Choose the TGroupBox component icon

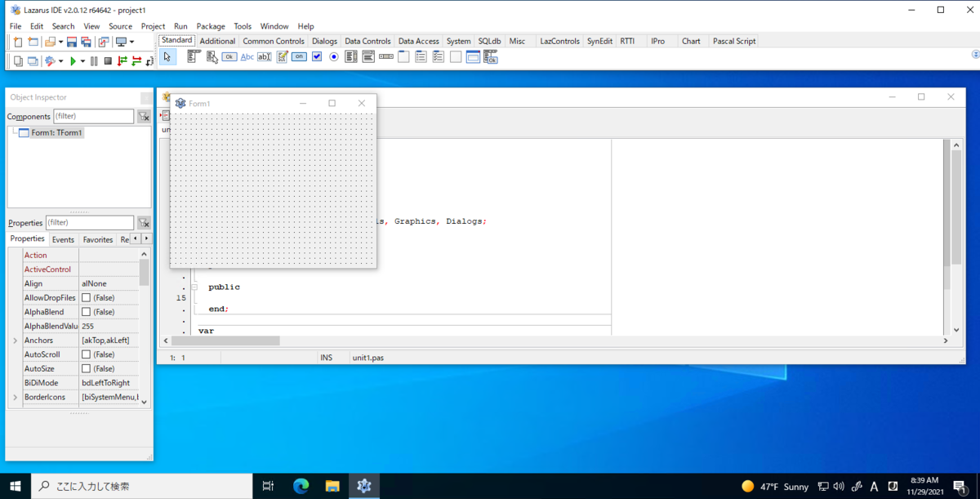pyautogui.click(x=403, y=57)
